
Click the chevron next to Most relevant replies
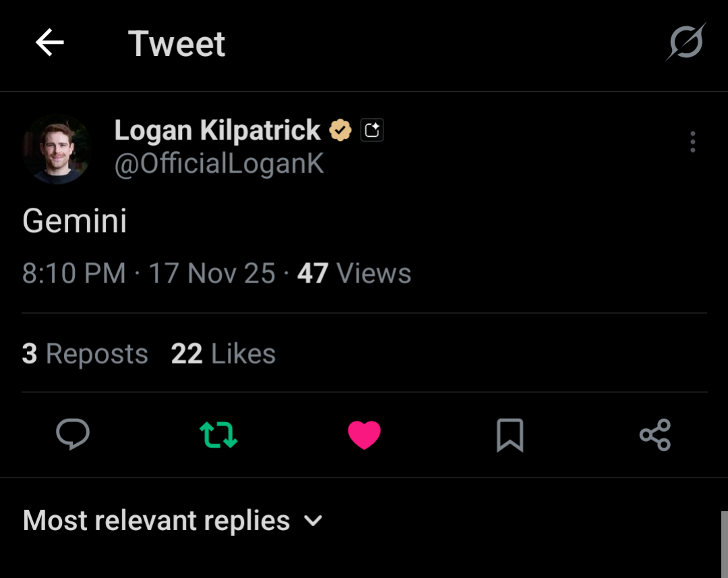click(x=313, y=521)
